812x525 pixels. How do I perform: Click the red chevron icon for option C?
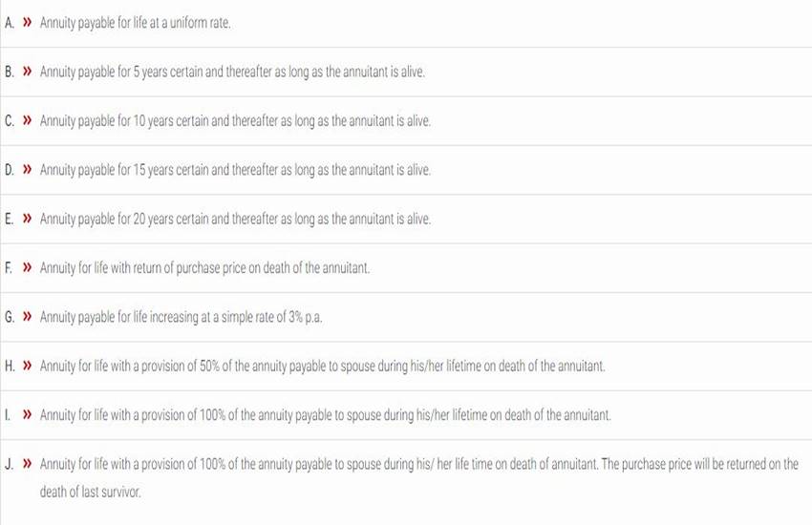[27, 121]
